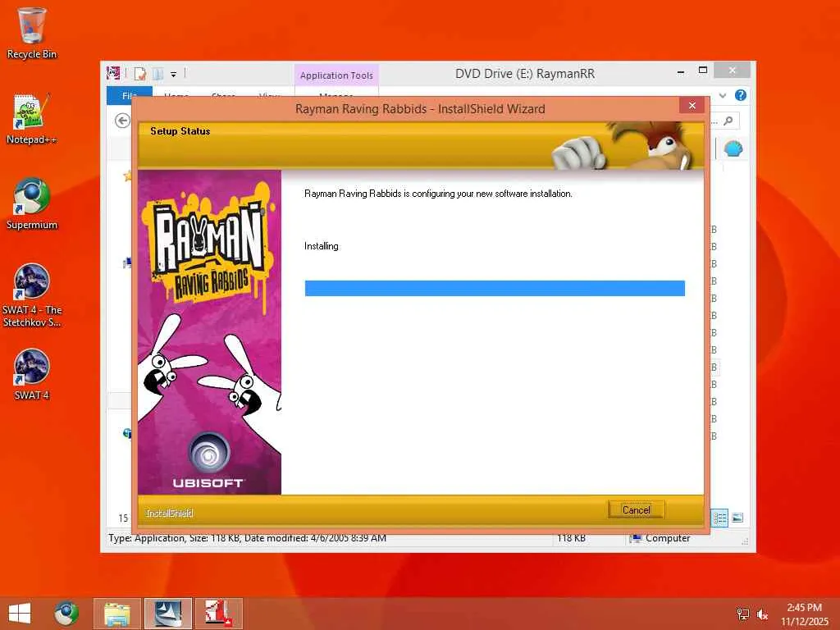Screen dimensions: 840x630
Task: Open the File menu in Explorer
Action: tap(129, 95)
